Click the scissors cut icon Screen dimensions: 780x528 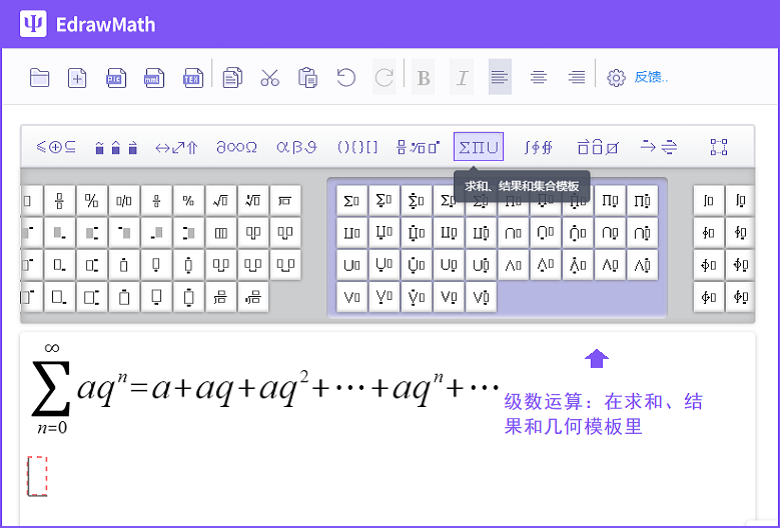(270, 78)
